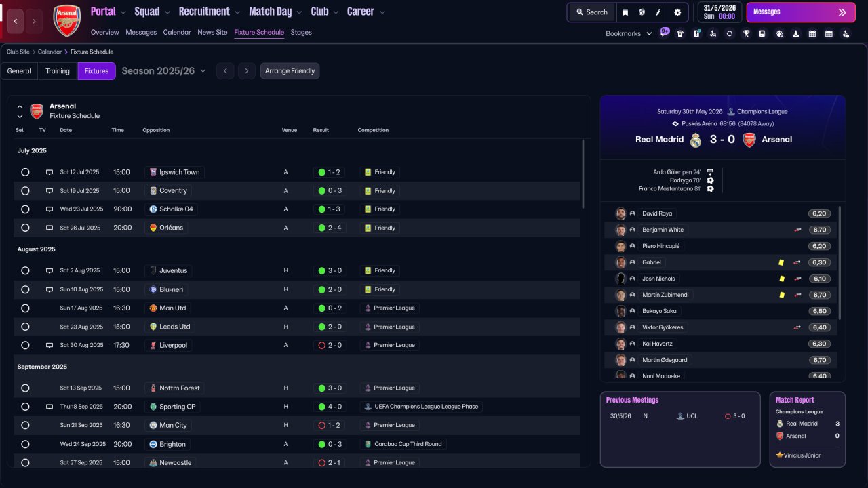This screenshot has height=488, width=868.
Task: Click David Raya's portrait in the lineup
Action: click(x=620, y=213)
